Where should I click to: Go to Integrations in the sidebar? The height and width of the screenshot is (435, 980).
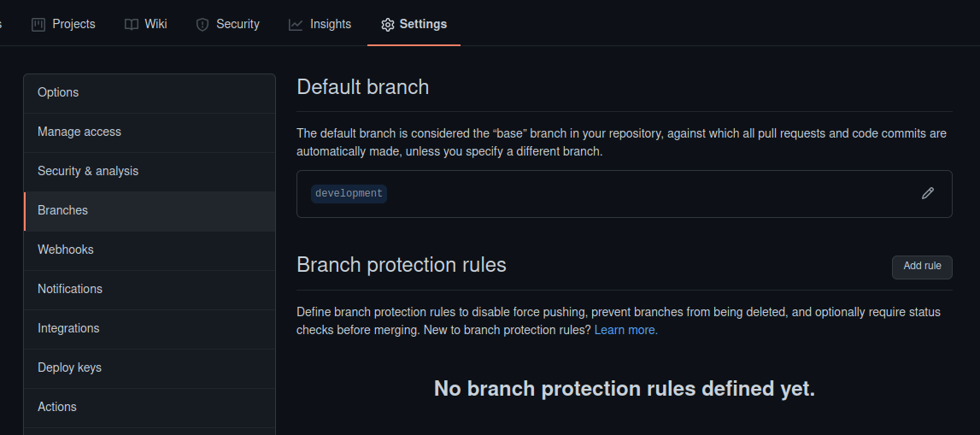(x=150, y=329)
